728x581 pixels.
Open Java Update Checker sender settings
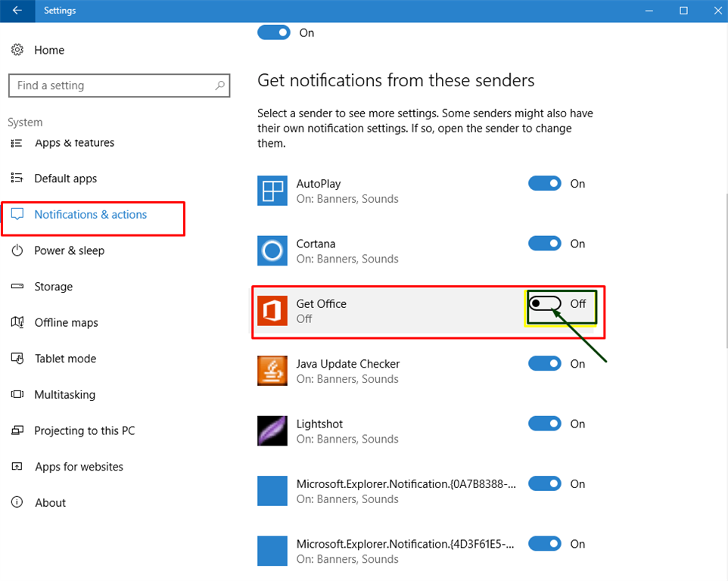[x=348, y=364]
